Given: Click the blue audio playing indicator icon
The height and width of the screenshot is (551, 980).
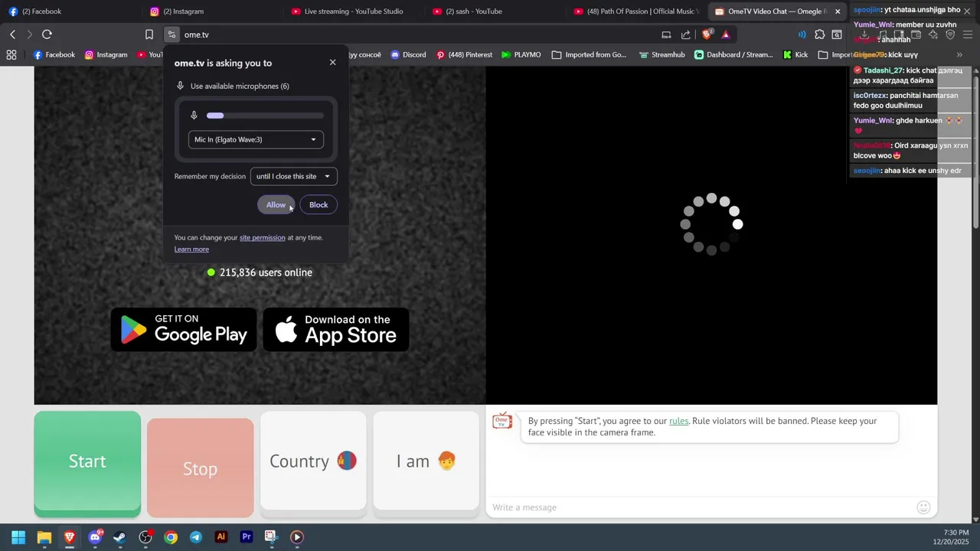Looking at the screenshot, I should pyautogui.click(x=802, y=34).
